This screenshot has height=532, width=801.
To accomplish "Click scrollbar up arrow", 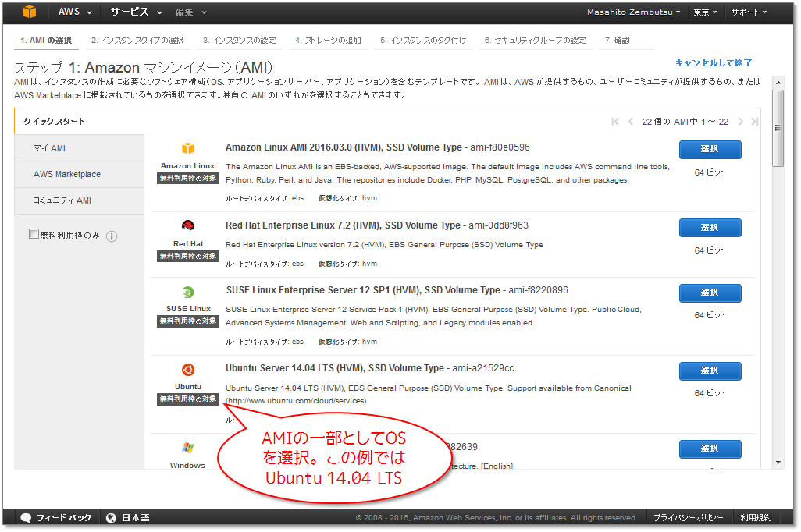I will pos(778,82).
